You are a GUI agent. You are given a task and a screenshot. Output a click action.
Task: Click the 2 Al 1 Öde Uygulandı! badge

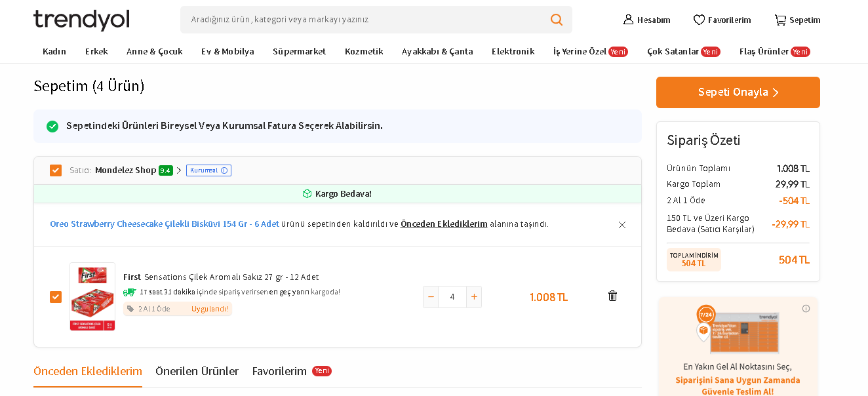pos(178,309)
